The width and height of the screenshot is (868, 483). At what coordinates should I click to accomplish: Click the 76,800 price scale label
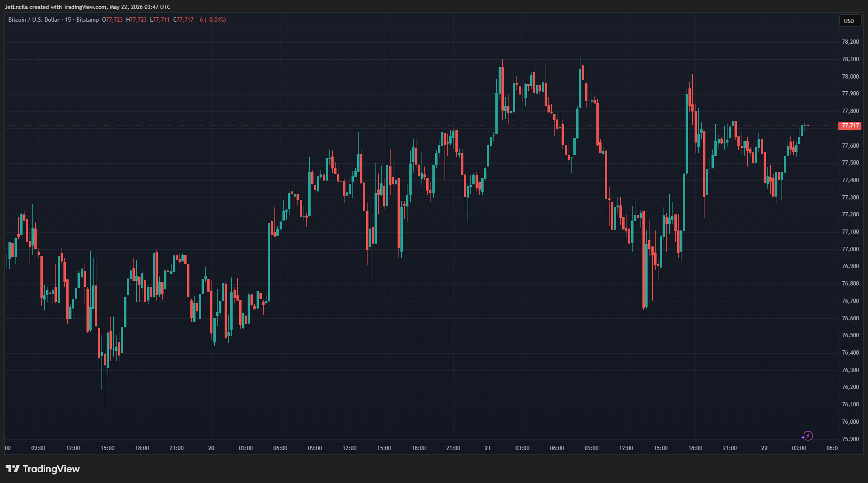pos(850,284)
